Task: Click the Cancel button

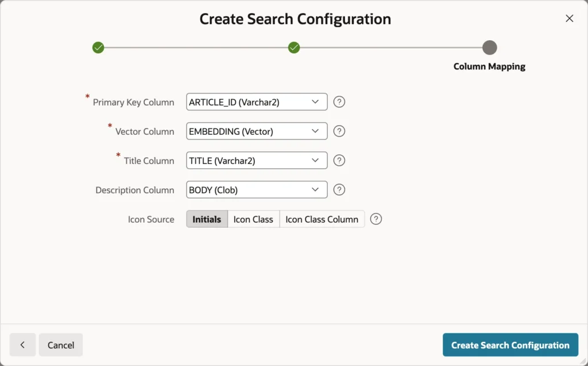Action: point(61,345)
